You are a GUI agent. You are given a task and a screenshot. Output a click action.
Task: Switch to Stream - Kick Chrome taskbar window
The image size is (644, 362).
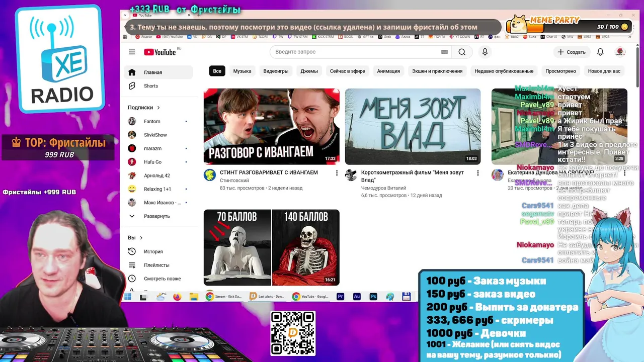click(x=224, y=297)
